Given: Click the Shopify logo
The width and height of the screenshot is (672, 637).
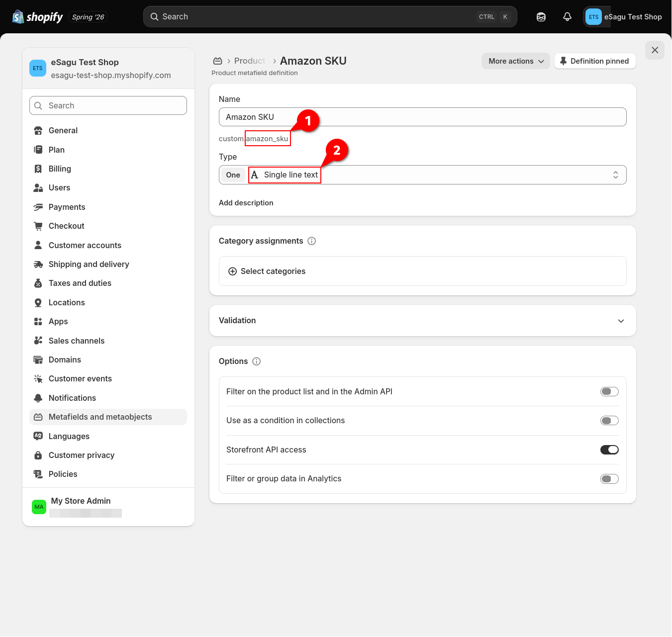Looking at the screenshot, I should pyautogui.click(x=37, y=17).
